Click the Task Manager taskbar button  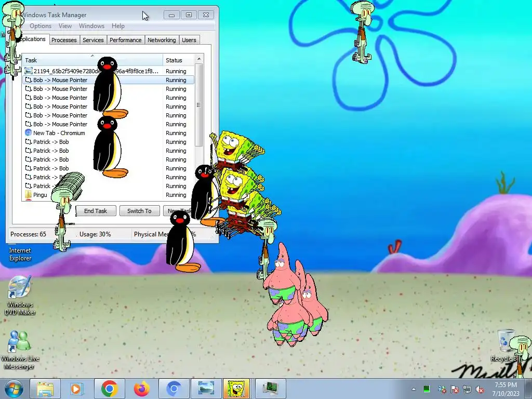(270, 389)
